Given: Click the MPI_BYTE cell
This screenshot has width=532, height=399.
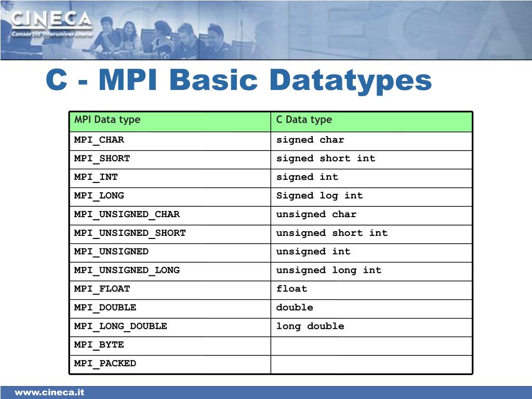Looking at the screenshot, I should [x=170, y=347].
